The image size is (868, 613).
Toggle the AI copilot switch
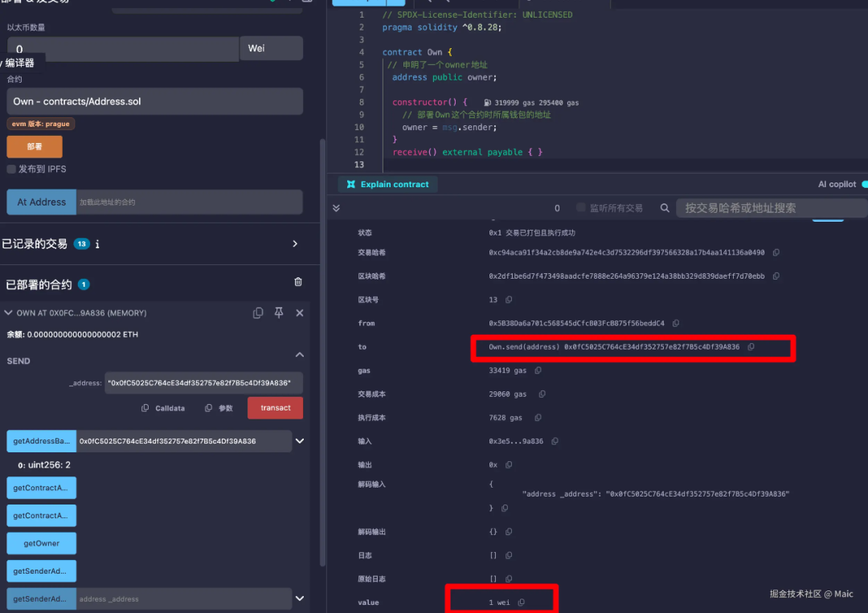pyautogui.click(x=864, y=184)
